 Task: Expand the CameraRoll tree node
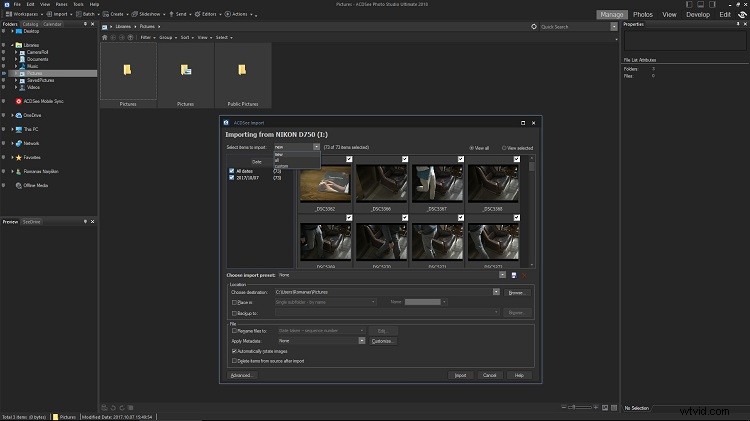16,52
